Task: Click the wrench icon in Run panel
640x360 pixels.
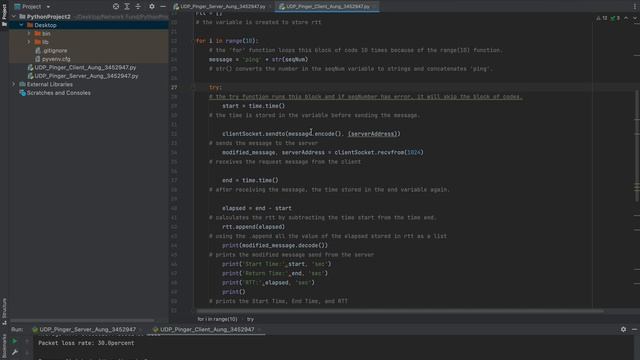Action: pyautogui.click(x=14, y=352)
